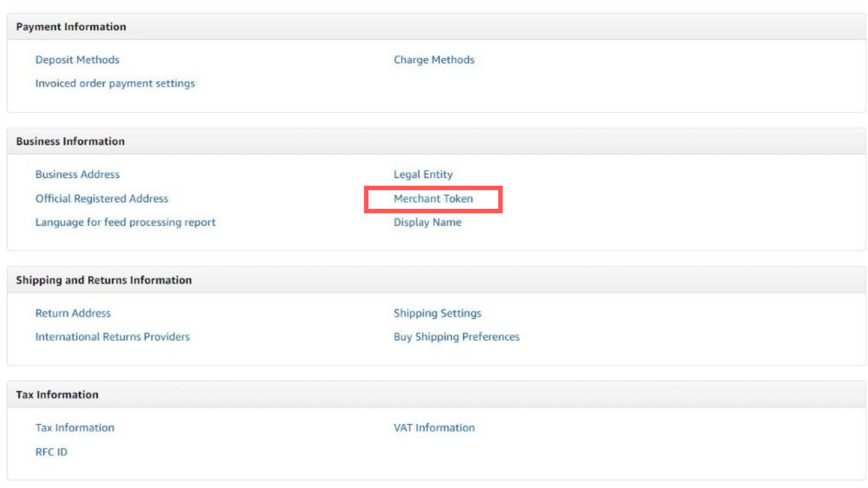Click the Tax Information link
Viewport: 868px width, 488px height.
click(x=75, y=428)
